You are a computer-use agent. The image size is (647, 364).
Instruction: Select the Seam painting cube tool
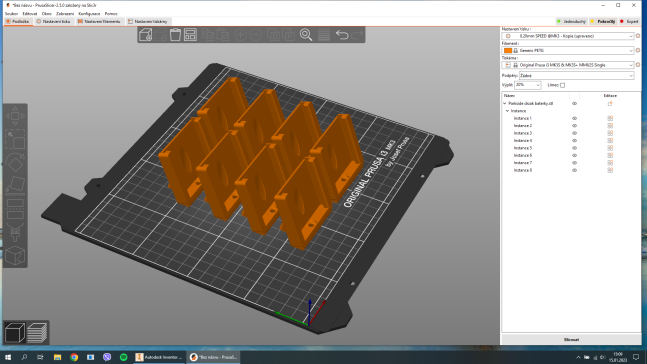pos(15,255)
